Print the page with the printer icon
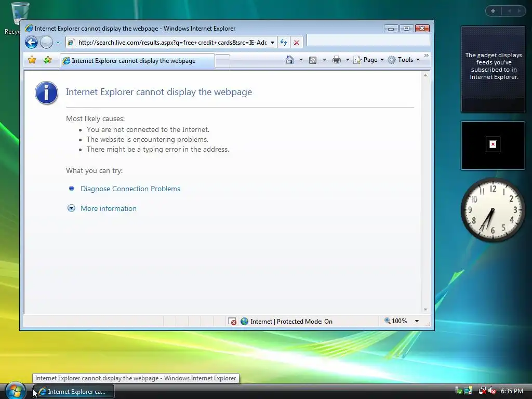This screenshot has height=399, width=532. pyautogui.click(x=337, y=60)
